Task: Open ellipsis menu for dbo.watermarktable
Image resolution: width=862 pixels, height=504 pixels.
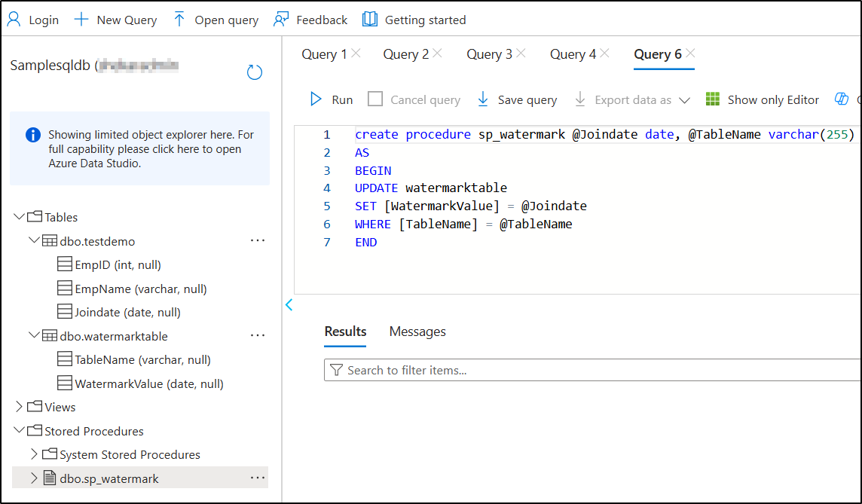Action: point(257,336)
